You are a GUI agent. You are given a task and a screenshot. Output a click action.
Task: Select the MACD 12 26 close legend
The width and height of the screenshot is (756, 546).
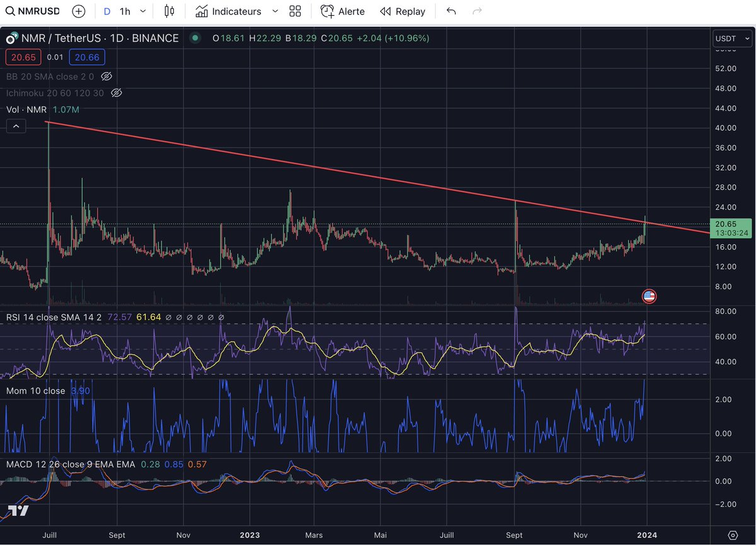tap(70, 465)
